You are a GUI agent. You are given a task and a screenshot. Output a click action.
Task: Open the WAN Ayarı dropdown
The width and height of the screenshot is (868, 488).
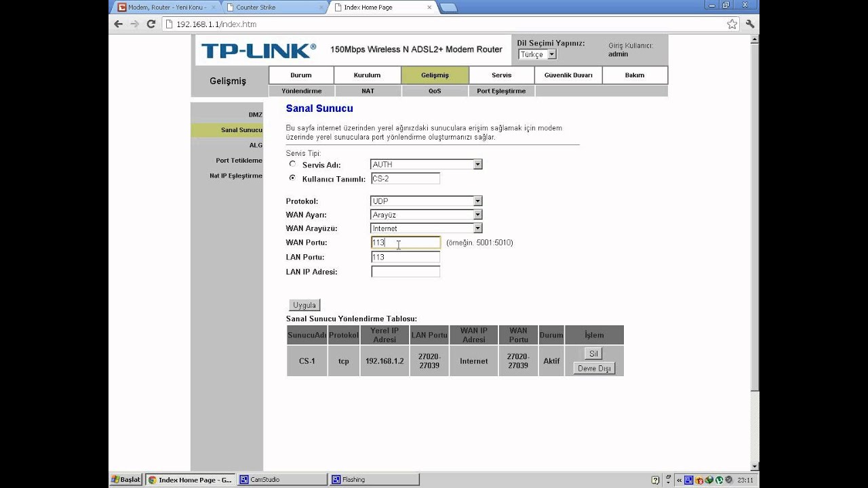point(426,214)
